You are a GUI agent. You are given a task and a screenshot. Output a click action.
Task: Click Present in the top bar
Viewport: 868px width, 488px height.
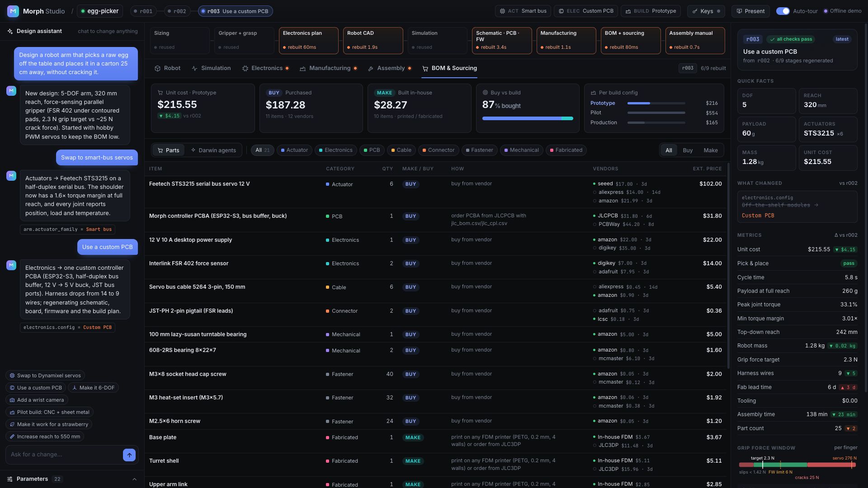coord(750,11)
